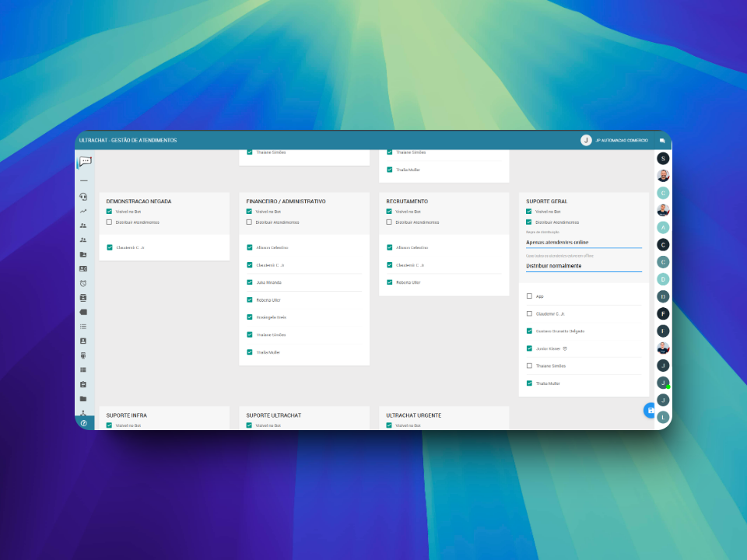Viewport: 747px width, 560px height.
Task: Check Thaiane Simões in Suporte Geral
Action: (x=530, y=366)
